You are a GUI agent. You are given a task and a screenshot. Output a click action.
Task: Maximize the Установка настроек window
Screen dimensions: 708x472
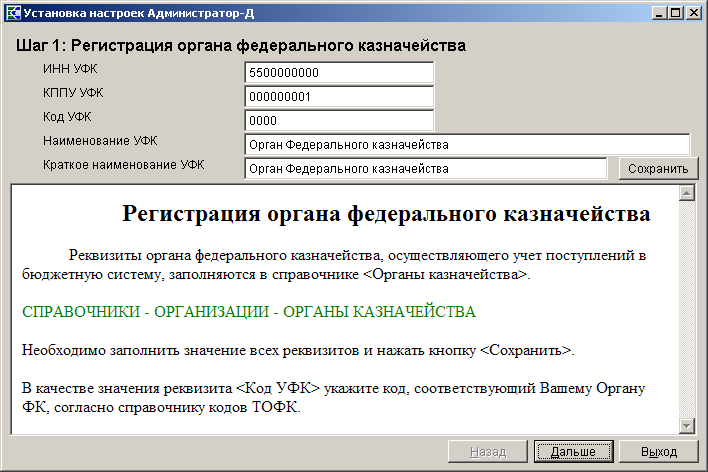[x=675, y=13]
